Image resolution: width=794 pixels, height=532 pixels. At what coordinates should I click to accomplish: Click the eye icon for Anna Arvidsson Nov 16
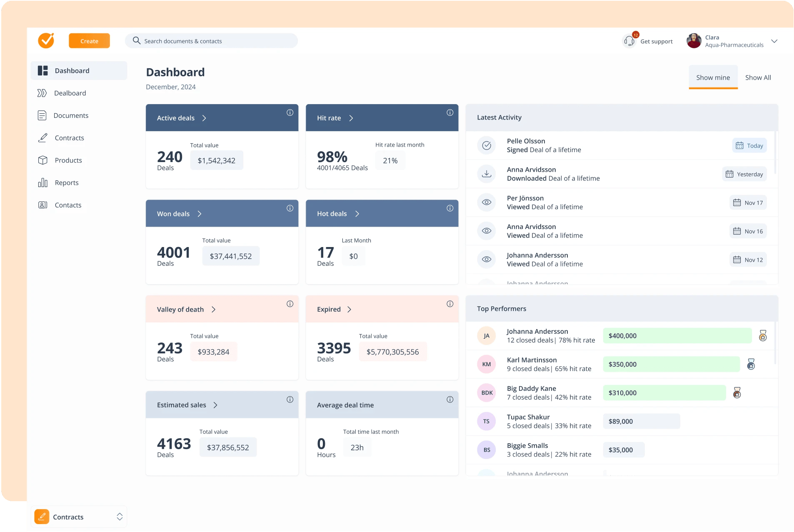pos(487,231)
